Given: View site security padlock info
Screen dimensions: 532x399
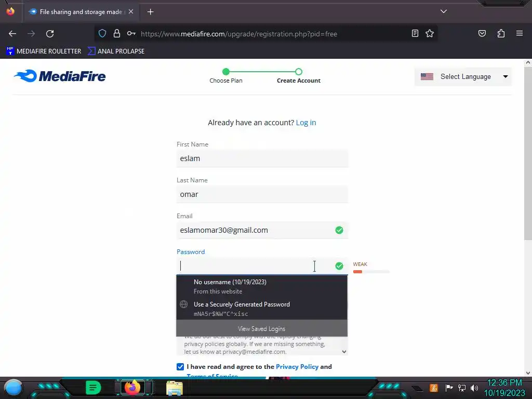Looking at the screenshot, I should [117, 34].
